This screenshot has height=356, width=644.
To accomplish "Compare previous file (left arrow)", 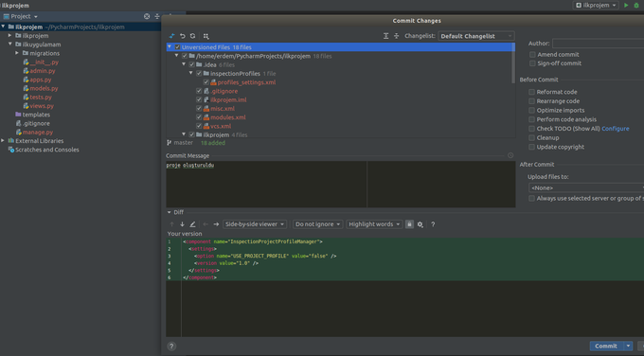I will click(x=206, y=224).
